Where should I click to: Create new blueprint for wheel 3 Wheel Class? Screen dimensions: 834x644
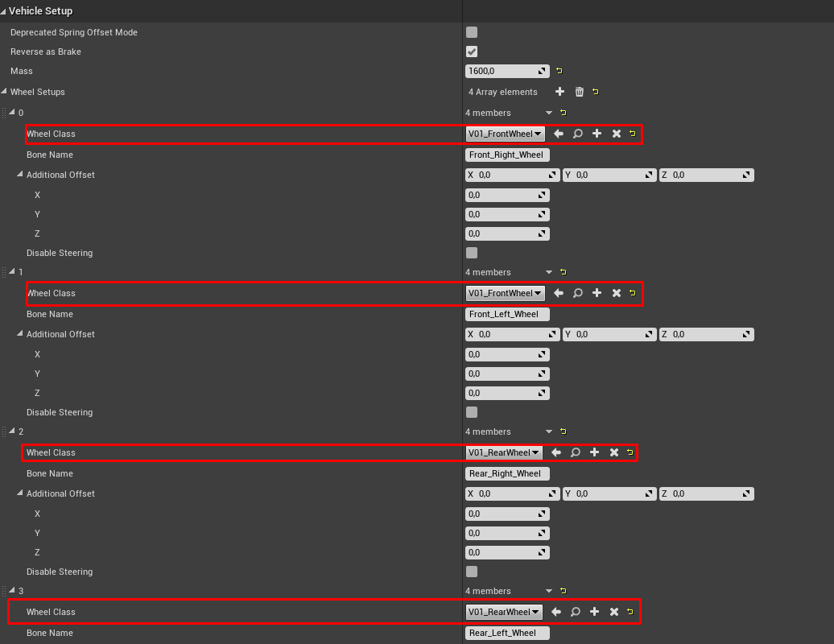(x=594, y=612)
